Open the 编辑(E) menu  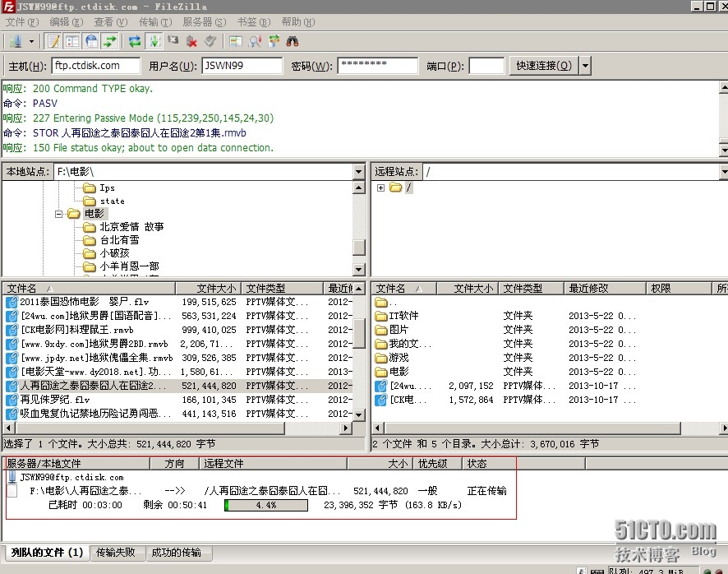coord(67,22)
